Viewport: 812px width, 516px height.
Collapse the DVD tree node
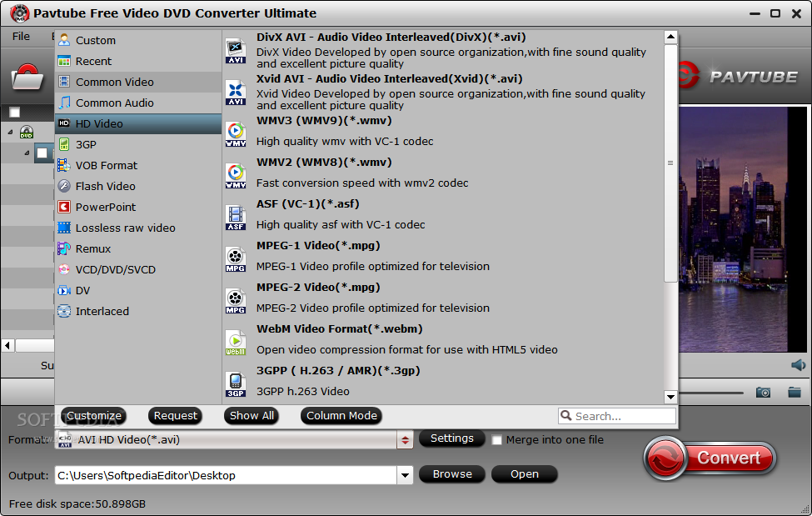click(x=10, y=133)
